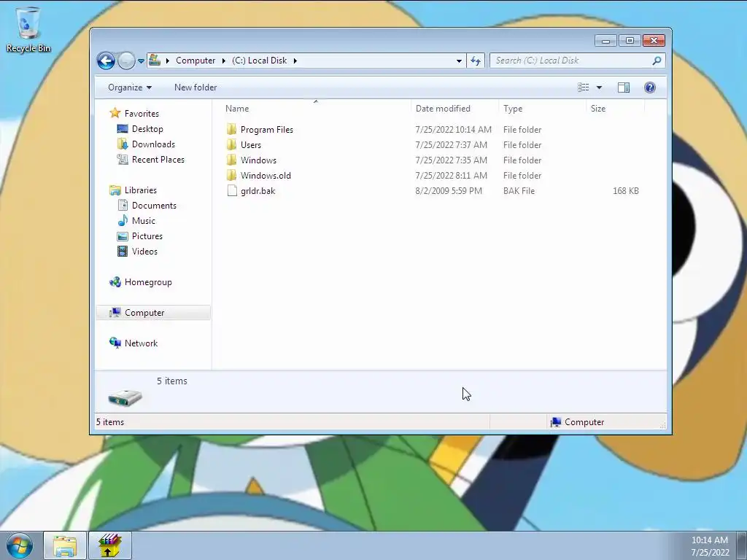This screenshot has width=747, height=560.
Task: Open Downloads in Favorites
Action: (x=153, y=144)
